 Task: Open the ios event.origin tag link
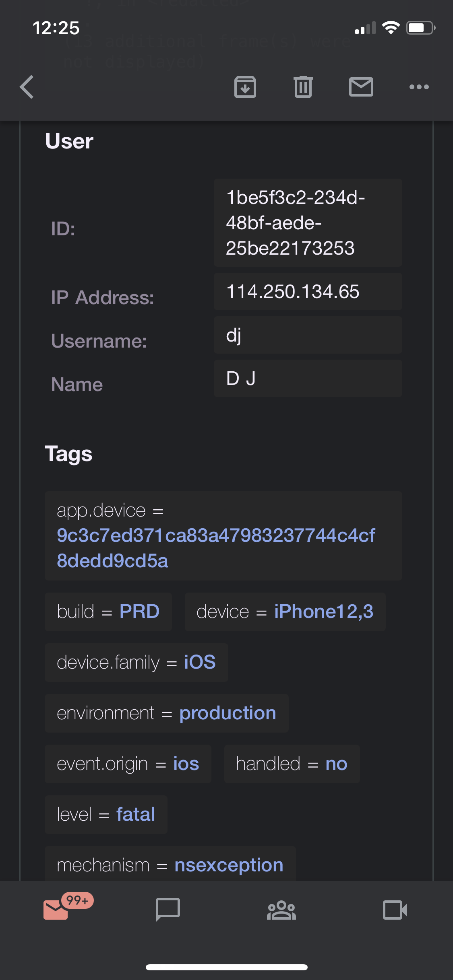[186, 764]
